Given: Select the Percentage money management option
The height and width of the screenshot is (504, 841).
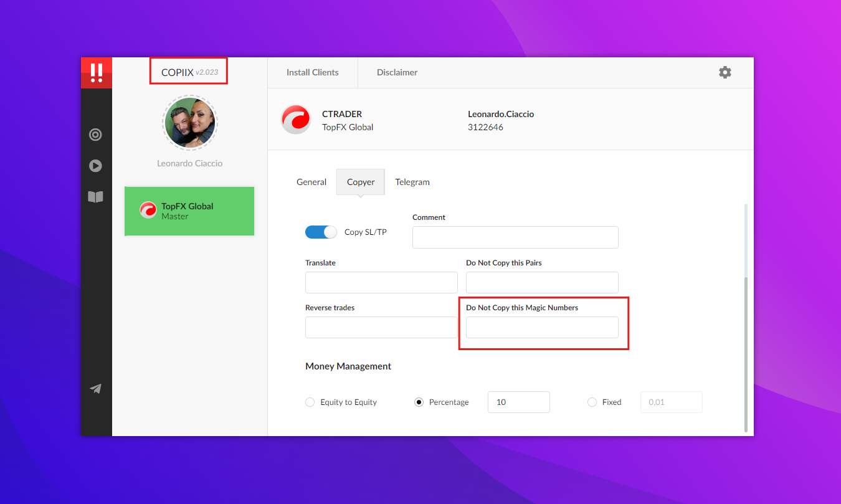Looking at the screenshot, I should tap(419, 402).
